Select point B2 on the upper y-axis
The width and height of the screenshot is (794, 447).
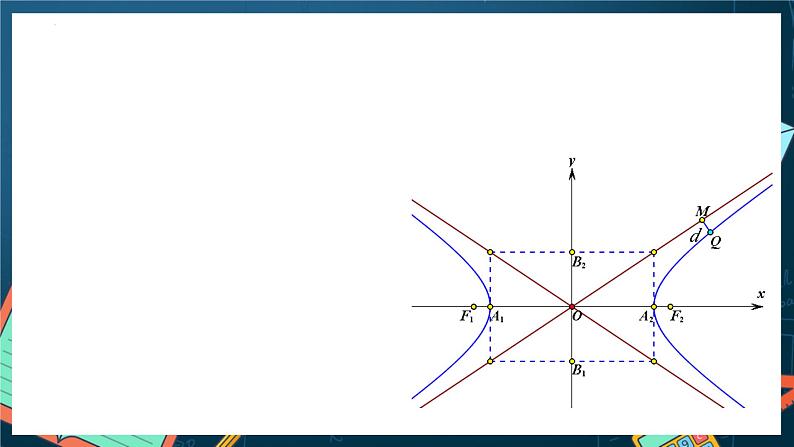tap(571, 252)
